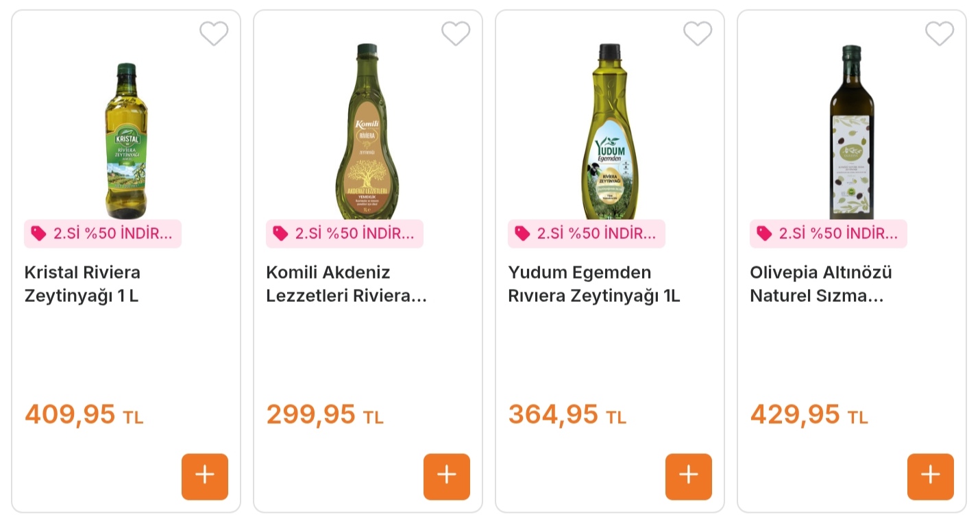Select the discount badge on Olivepia card
This screenshot has height=532, width=980.
(x=829, y=233)
